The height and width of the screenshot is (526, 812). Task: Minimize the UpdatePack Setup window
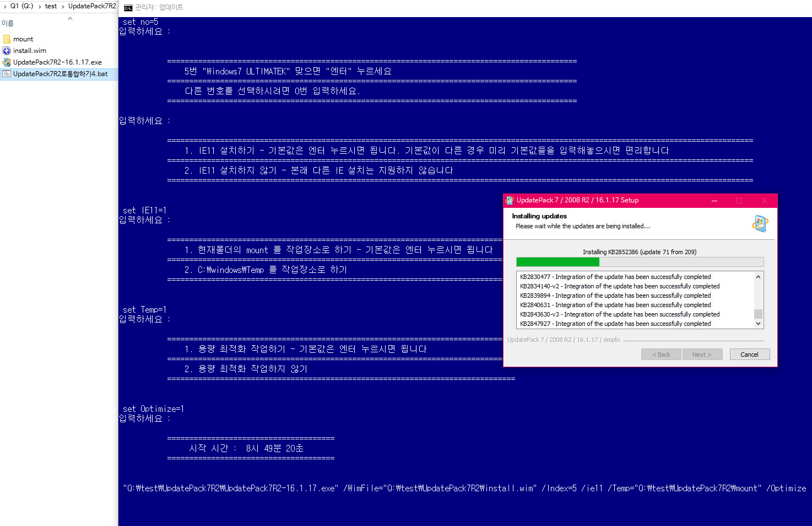point(714,201)
